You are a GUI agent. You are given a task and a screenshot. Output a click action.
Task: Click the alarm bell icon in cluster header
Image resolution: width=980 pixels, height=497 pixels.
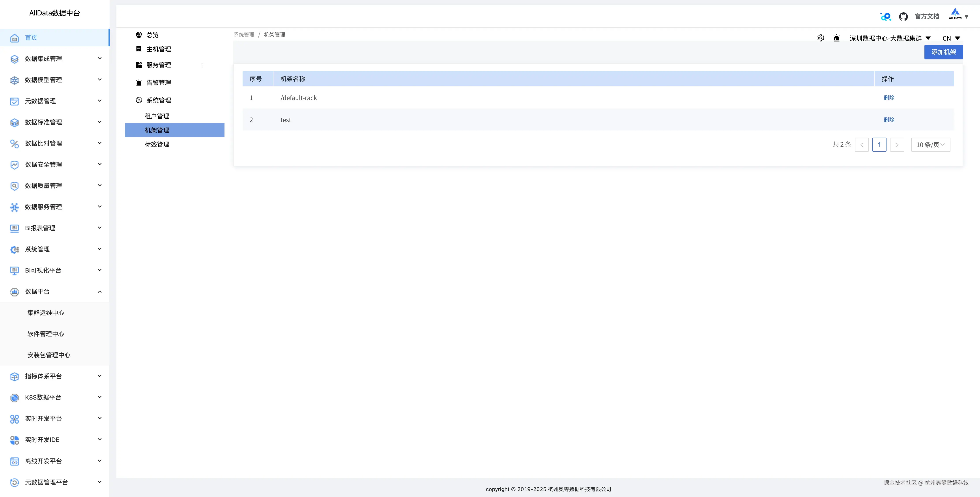tap(837, 38)
